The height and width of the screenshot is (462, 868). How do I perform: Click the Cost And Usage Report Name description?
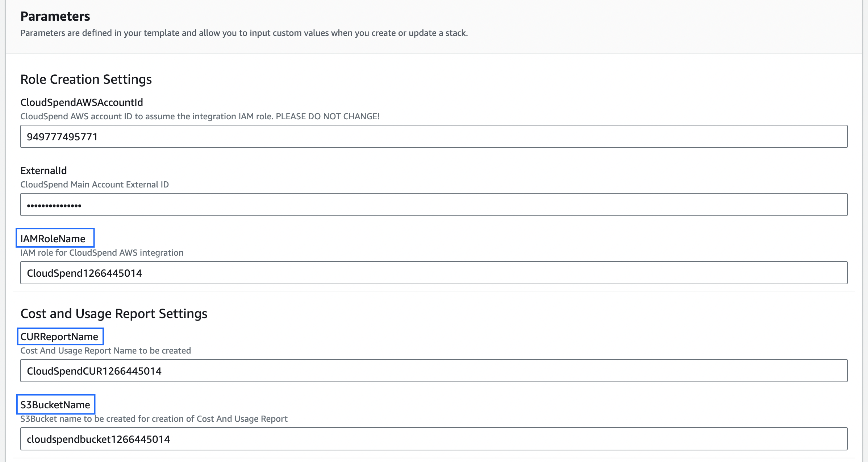(105, 351)
